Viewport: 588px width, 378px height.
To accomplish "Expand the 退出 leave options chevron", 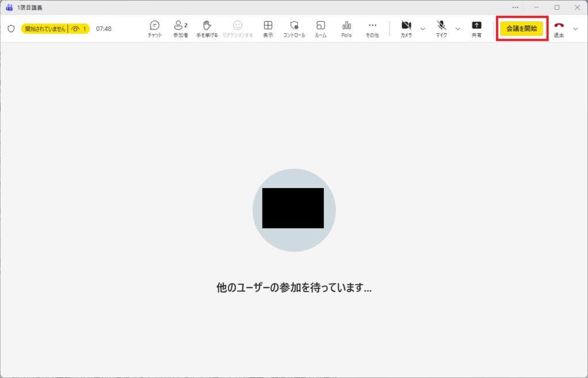I will tap(576, 29).
